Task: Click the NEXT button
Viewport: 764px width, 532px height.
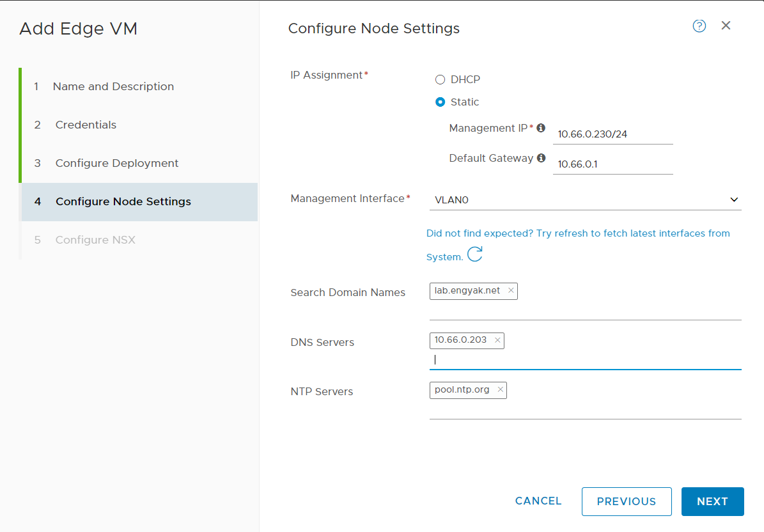Action: [712, 501]
